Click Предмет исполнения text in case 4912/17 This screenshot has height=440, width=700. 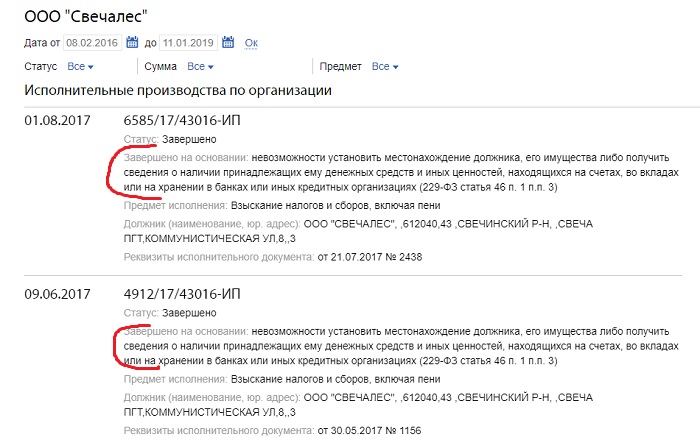(282, 379)
